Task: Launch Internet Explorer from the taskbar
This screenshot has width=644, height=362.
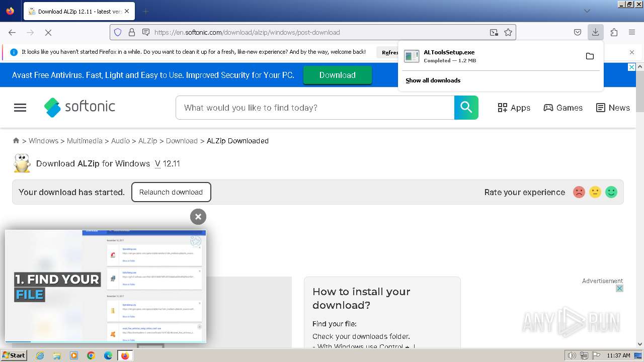Action: tap(40, 355)
